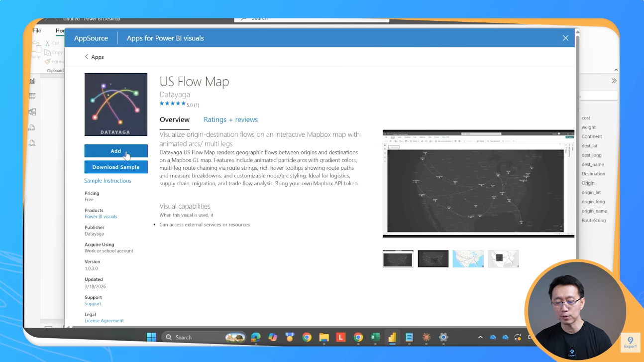Click the Download Sample button
The height and width of the screenshot is (362, 644).
click(116, 167)
